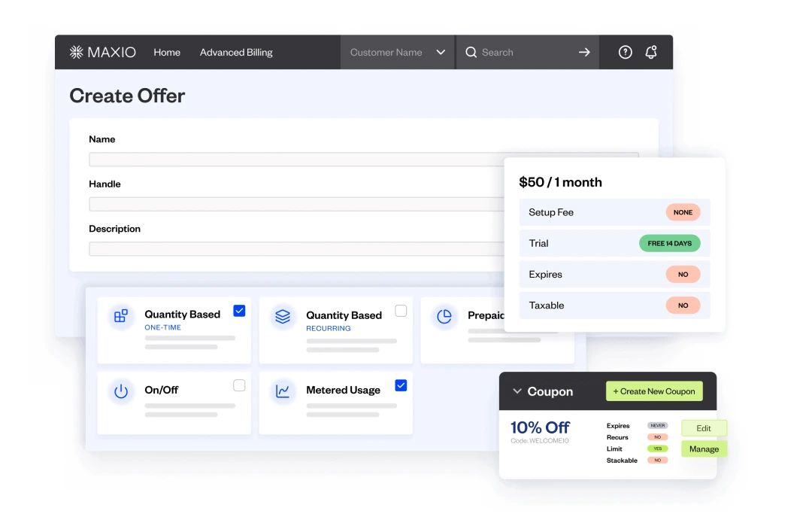Click the Prepaid pie chart icon
The height and width of the screenshot is (526, 812).
pos(444,317)
